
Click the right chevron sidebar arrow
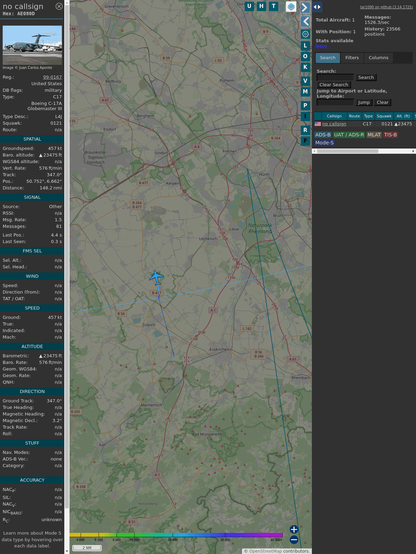pos(305,7)
